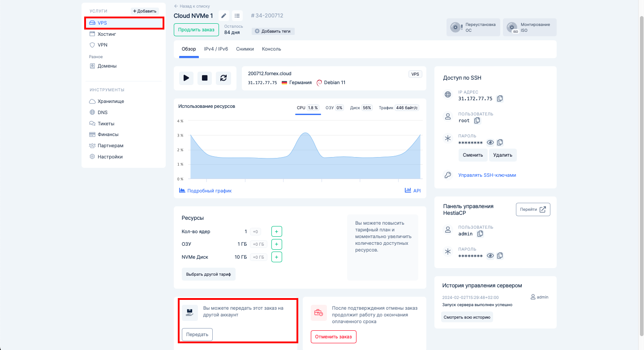
Task: Click the Германия location label
Action: pos(296,82)
